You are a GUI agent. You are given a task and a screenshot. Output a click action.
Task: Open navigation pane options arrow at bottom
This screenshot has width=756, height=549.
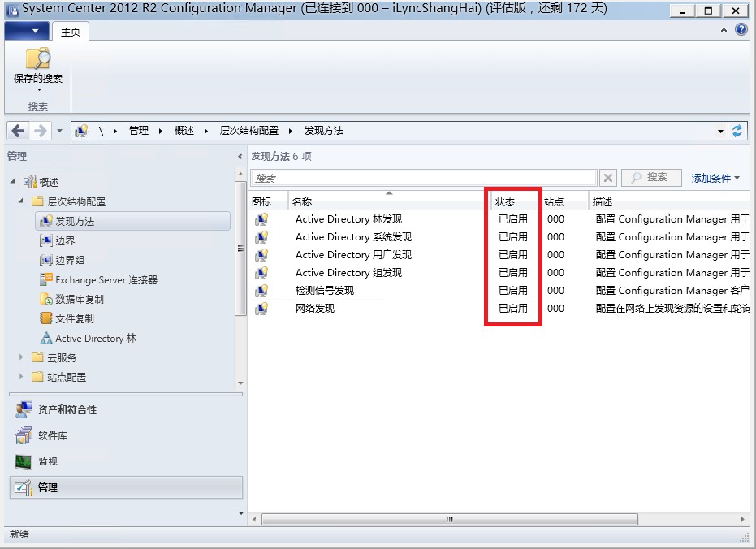click(x=241, y=513)
